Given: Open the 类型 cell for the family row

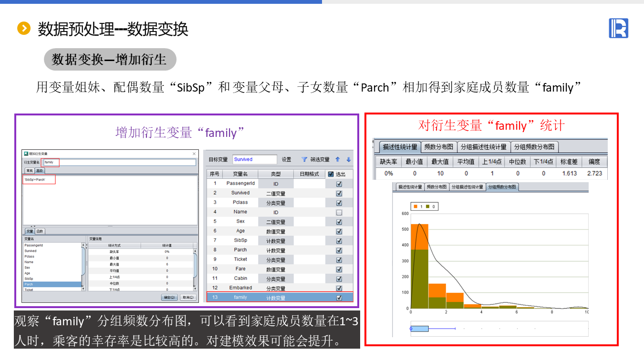Looking at the screenshot, I should 276,298.
